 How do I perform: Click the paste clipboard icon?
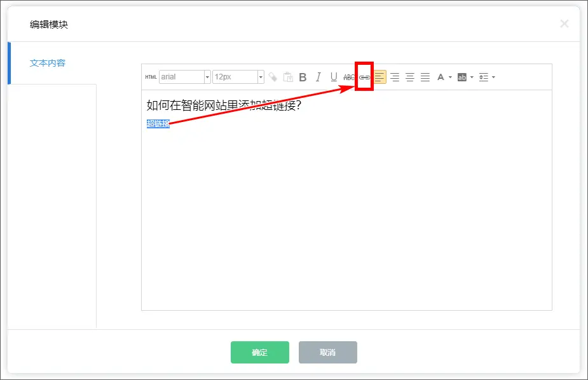point(288,77)
